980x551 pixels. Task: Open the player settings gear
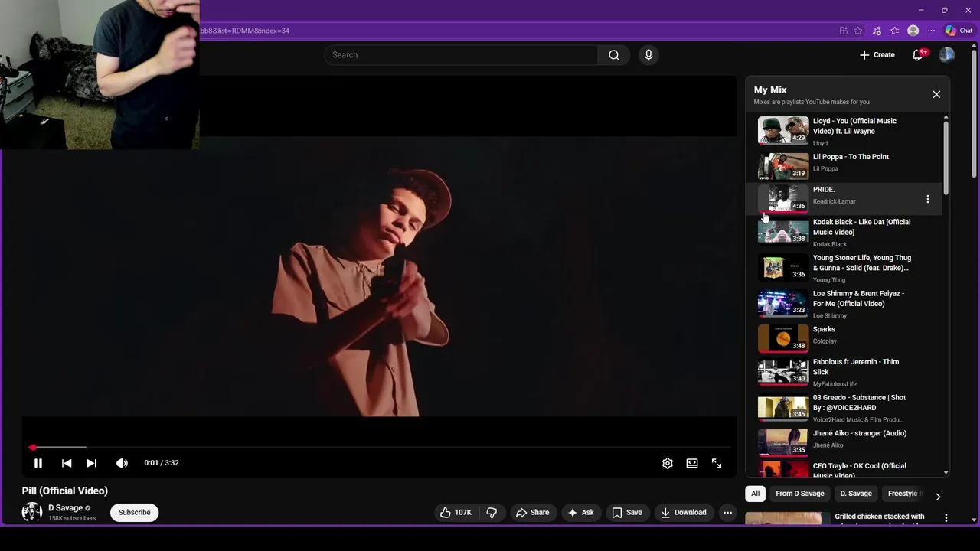(x=668, y=463)
